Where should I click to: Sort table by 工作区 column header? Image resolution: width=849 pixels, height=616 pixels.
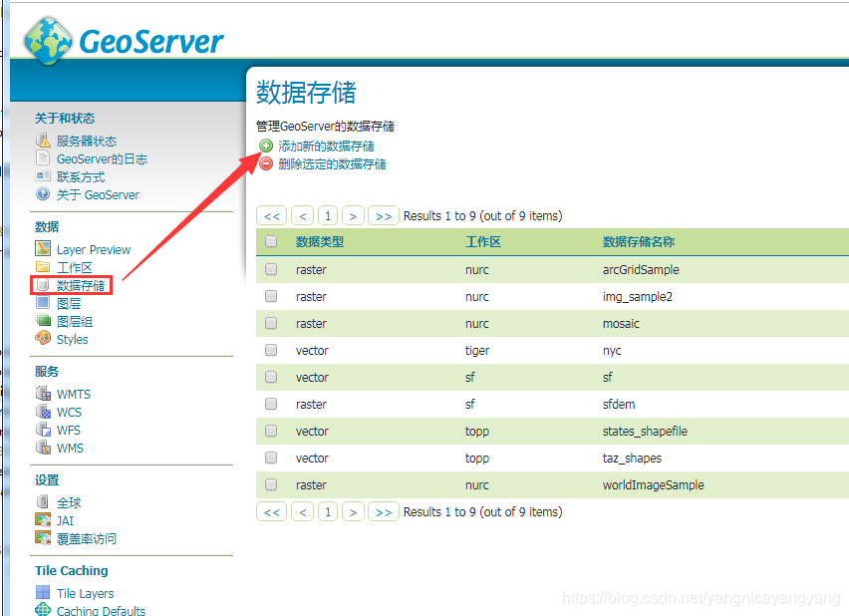click(483, 241)
